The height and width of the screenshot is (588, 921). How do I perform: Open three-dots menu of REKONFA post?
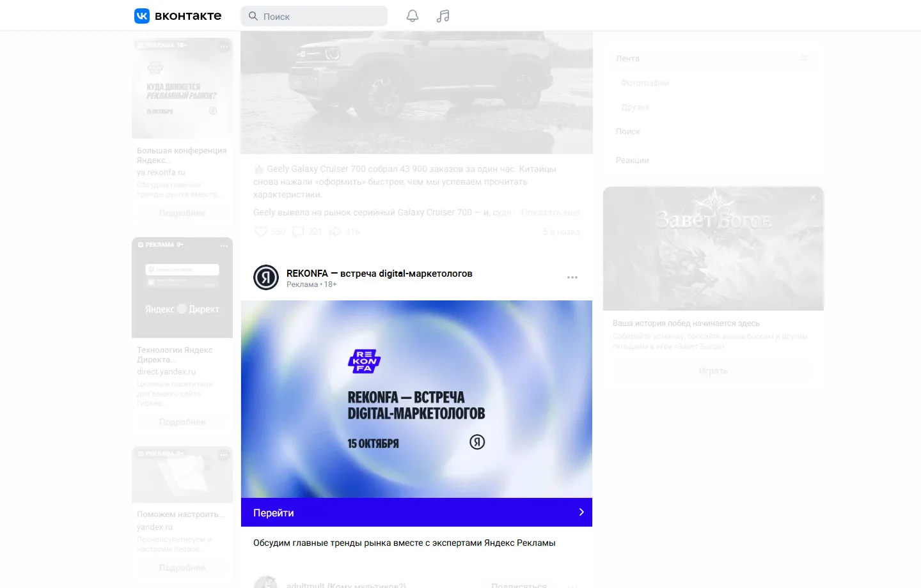tap(572, 277)
